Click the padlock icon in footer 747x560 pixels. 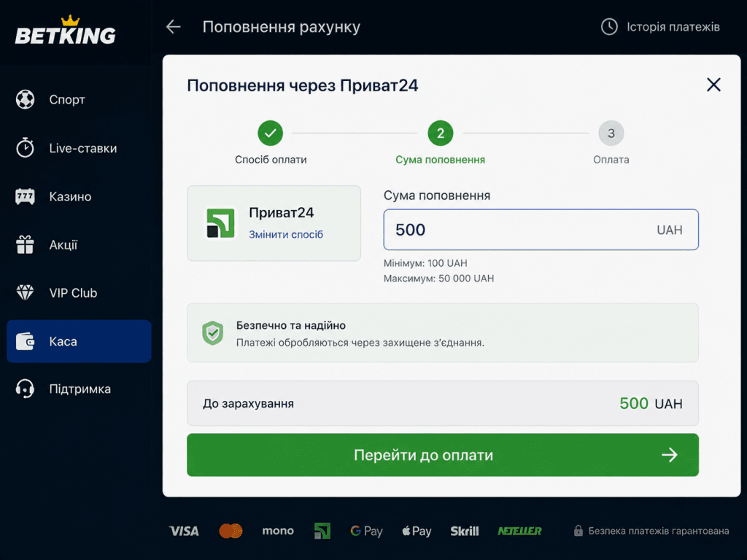coord(578,531)
